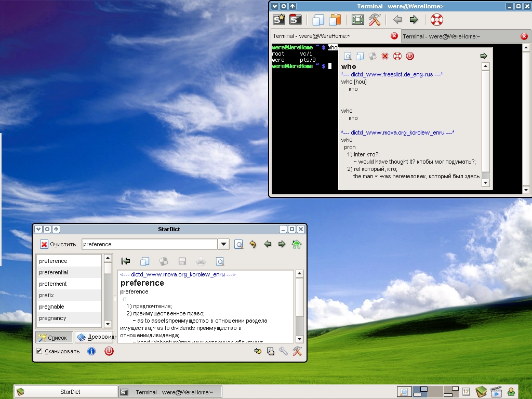Click the magnifier query icon in the who popup
Viewport: 532px width, 399px height.
(348, 56)
